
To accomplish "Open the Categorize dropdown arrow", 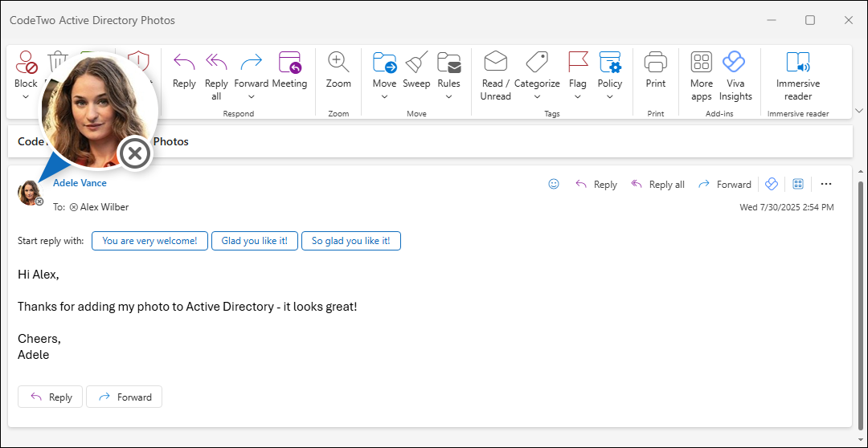I will pos(537,97).
